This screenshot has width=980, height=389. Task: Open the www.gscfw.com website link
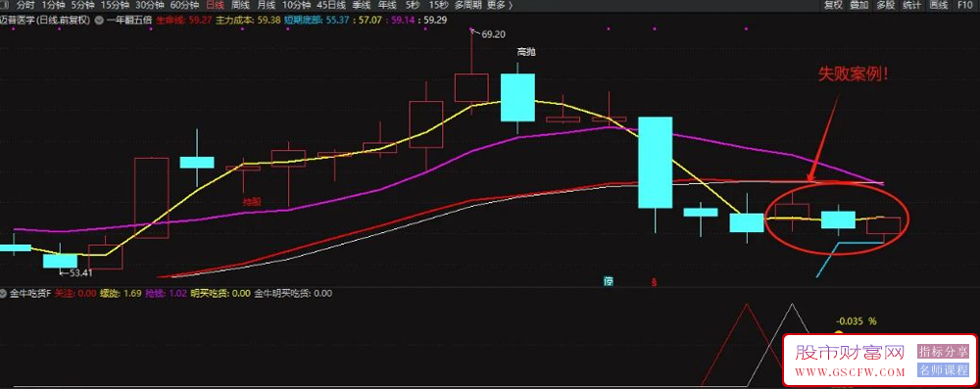point(850,372)
